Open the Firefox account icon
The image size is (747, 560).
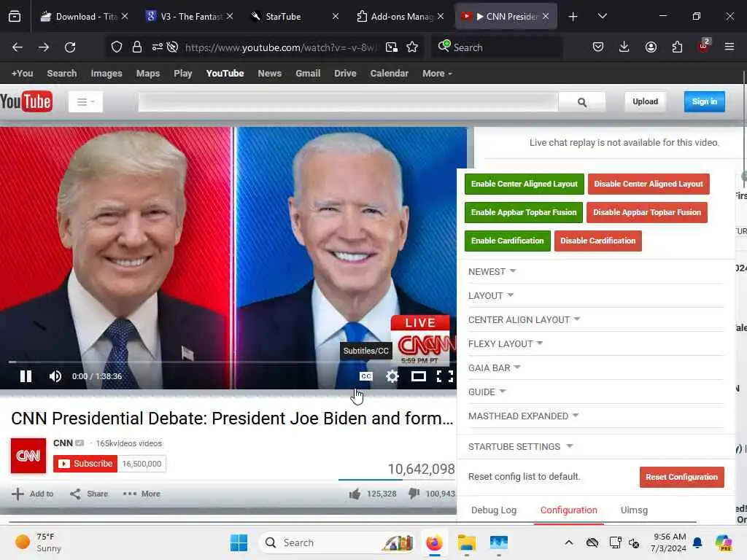(x=651, y=47)
